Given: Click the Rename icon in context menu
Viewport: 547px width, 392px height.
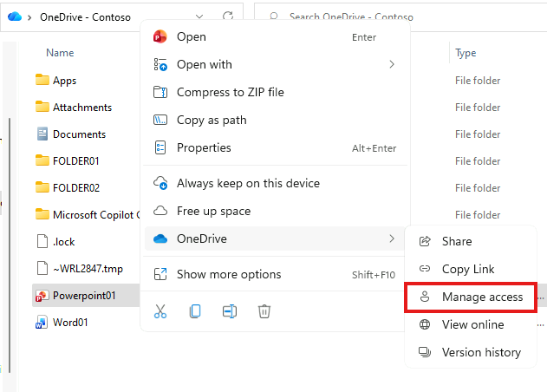Looking at the screenshot, I should click(230, 311).
